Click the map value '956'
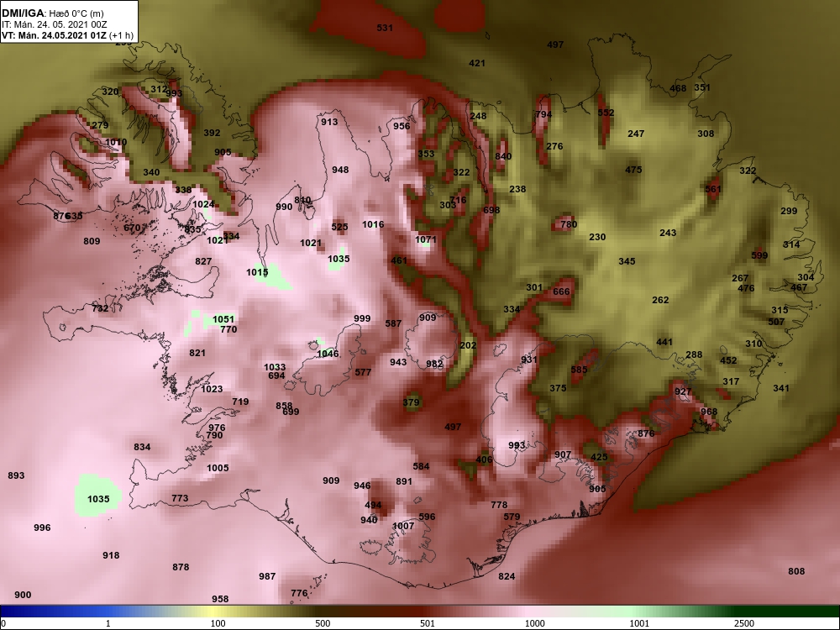This screenshot has width=840, height=630. (402, 127)
